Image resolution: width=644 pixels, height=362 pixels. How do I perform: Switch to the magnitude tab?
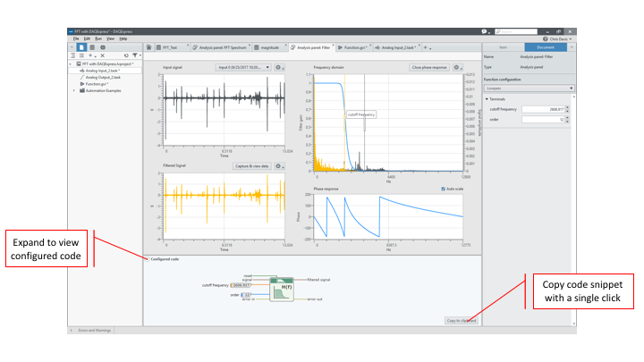(267, 46)
